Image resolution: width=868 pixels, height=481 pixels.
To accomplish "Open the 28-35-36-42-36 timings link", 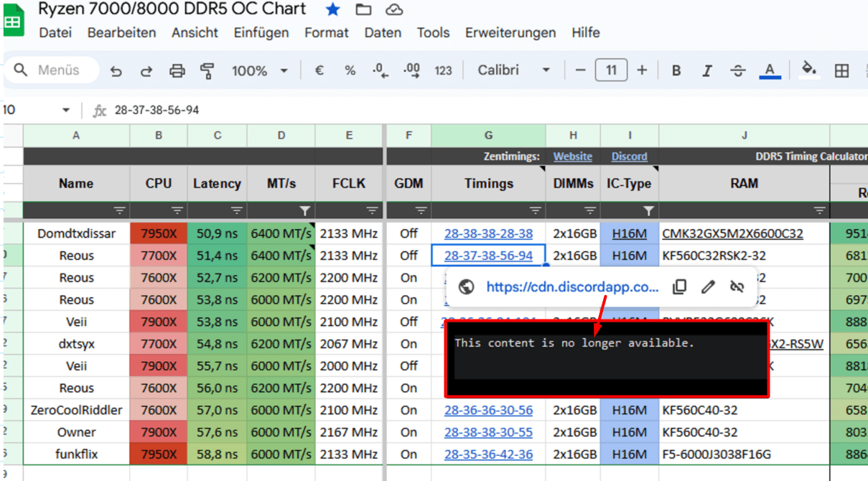I will [489, 454].
